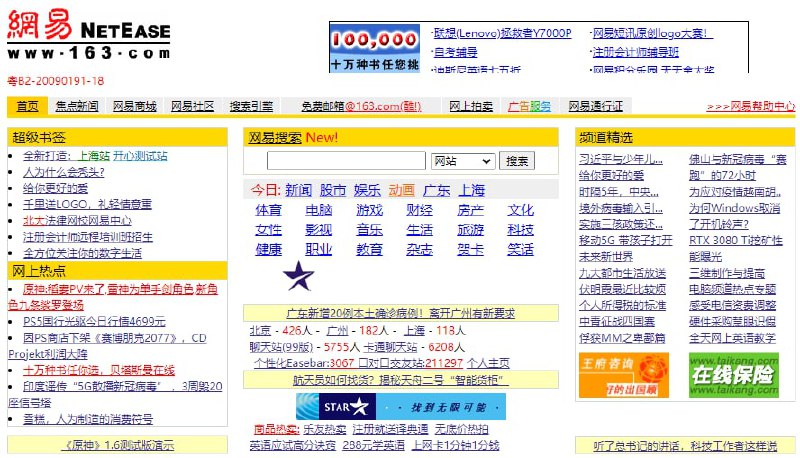Viewport: 800px width, 458px height.
Task: Open the 科技 category link
Action: click(520, 230)
